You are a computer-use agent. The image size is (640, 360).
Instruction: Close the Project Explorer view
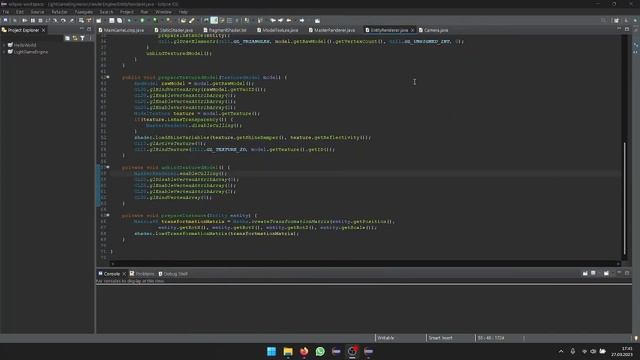43,30
